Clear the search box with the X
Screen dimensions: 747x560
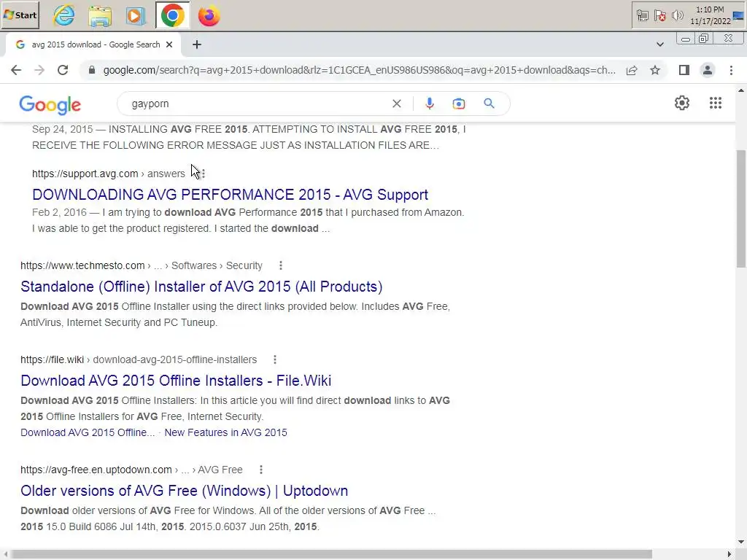tap(396, 104)
